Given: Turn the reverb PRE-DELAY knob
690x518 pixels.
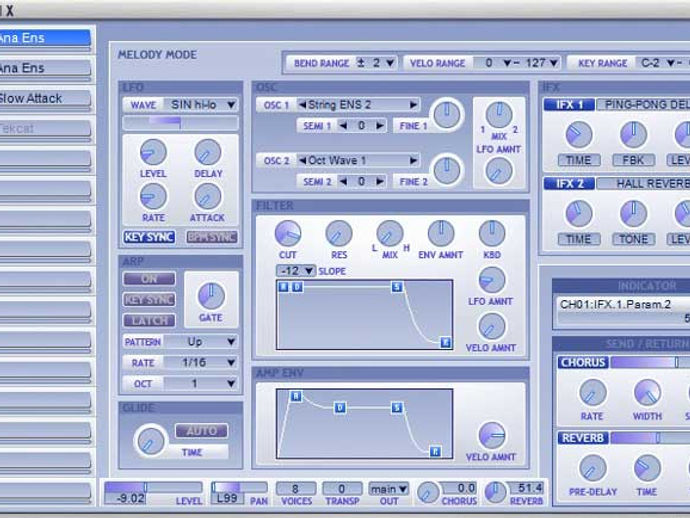Looking at the screenshot, I should point(592,468).
